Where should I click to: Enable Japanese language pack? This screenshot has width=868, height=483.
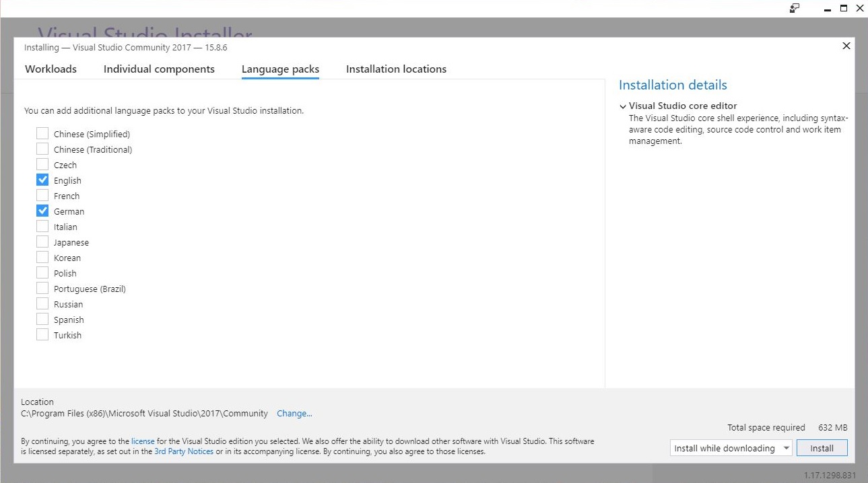tap(42, 241)
